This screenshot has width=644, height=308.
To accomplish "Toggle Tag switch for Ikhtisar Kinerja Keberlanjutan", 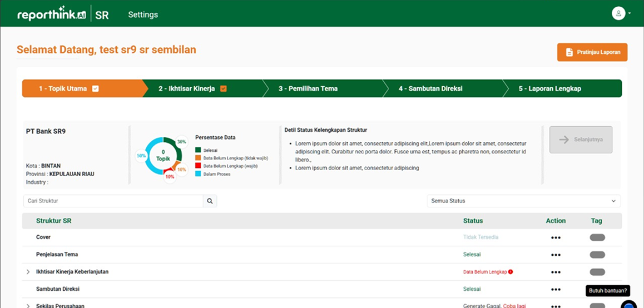I will coord(597,272).
